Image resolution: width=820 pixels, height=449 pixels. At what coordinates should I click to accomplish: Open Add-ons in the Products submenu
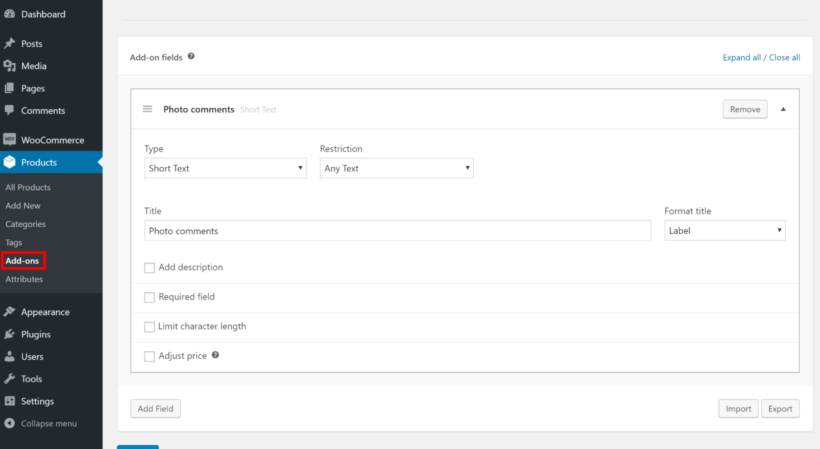click(24, 261)
